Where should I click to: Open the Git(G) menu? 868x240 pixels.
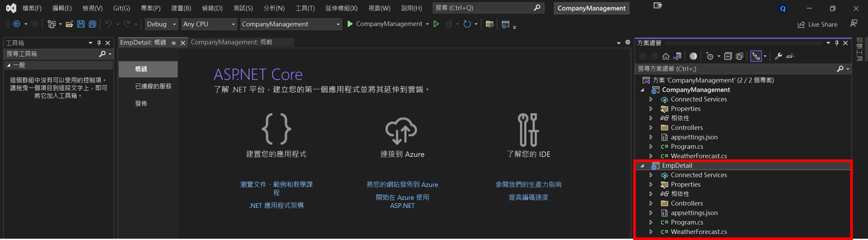(122, 8)
